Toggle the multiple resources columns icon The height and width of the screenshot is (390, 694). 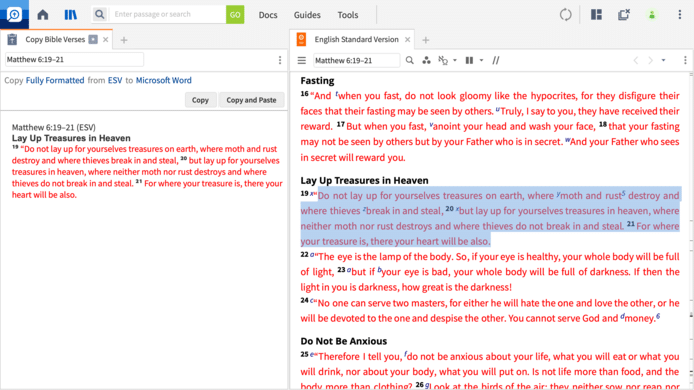coord(469,60)
